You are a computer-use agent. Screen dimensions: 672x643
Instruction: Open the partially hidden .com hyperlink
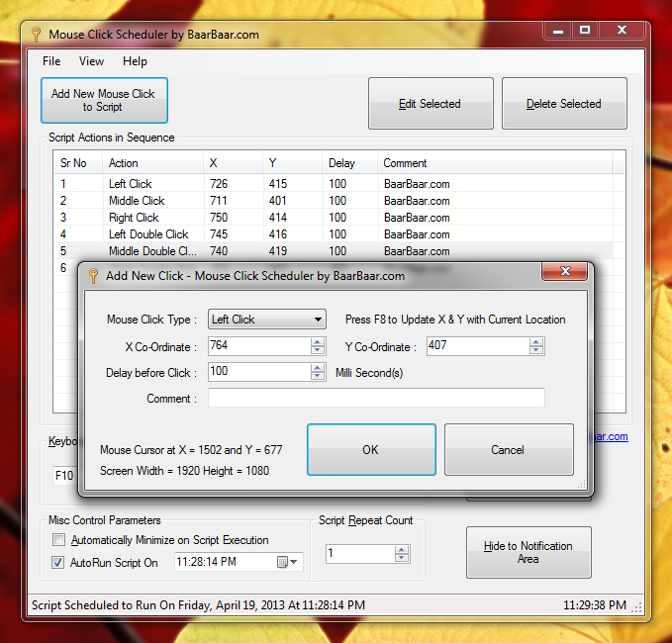[612, 436]
